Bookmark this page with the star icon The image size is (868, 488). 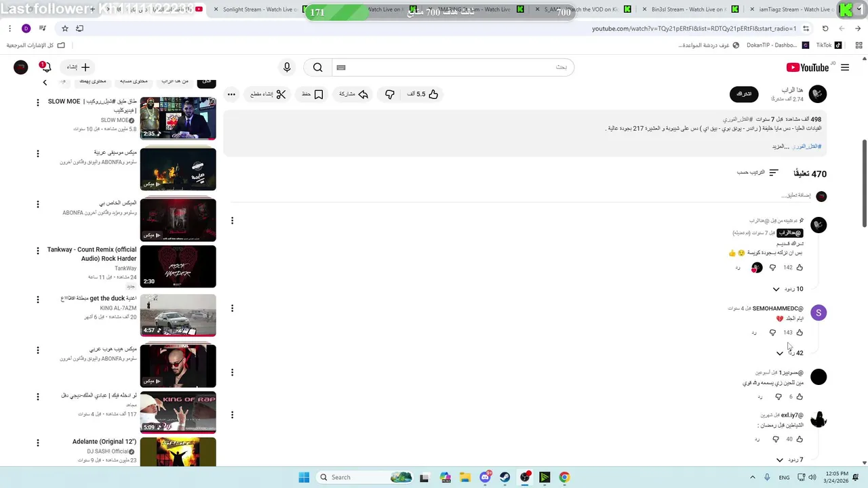click(x=65, y=28)
